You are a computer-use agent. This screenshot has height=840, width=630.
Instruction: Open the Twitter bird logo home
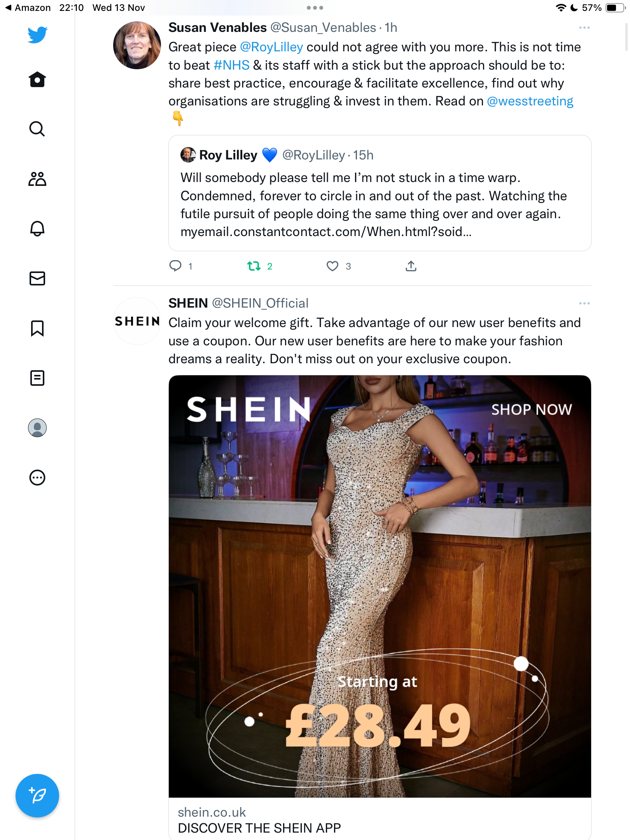tap(37, 35)
